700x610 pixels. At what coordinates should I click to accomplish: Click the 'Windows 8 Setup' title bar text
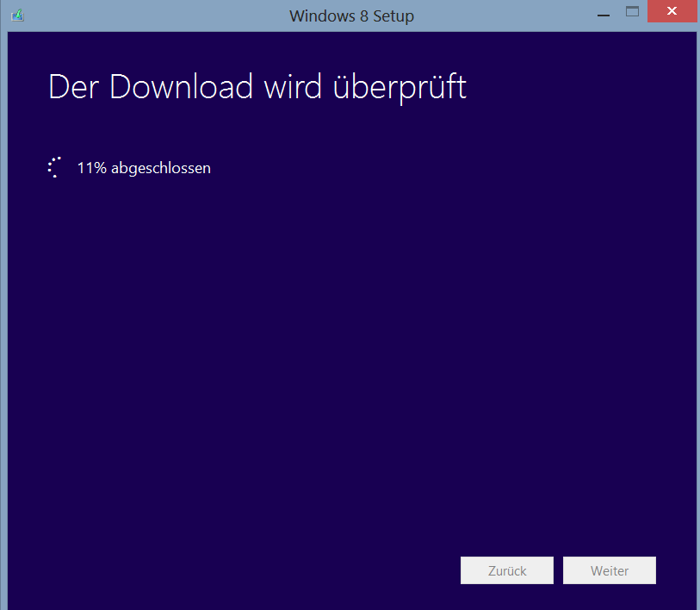[351, 16]
